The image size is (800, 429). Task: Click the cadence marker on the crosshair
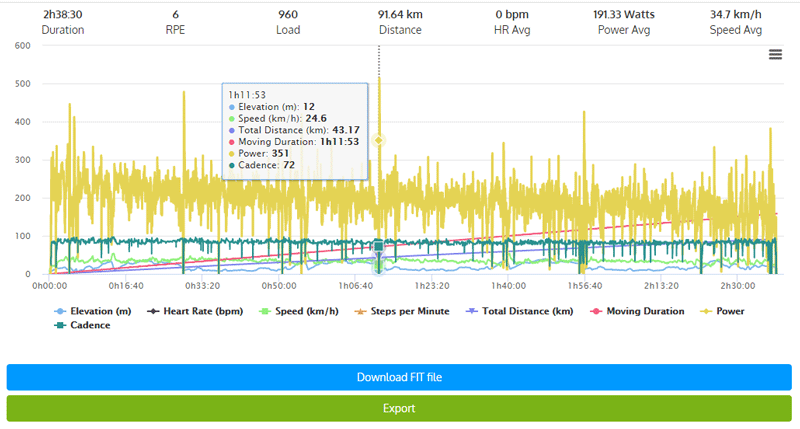point(378,246)
